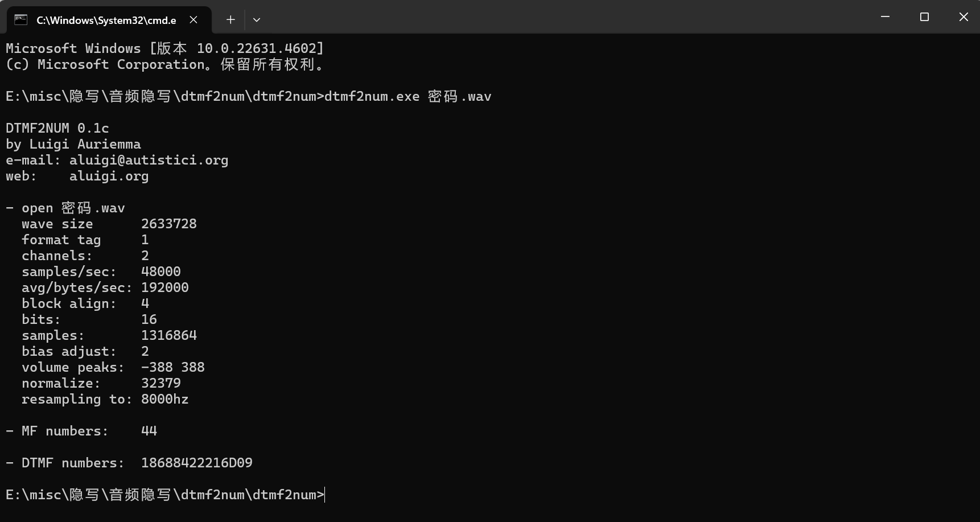Click the cmd terminal icon in the tab
The height and width of the screenshot is (522, 980).
tap(21, 20)
